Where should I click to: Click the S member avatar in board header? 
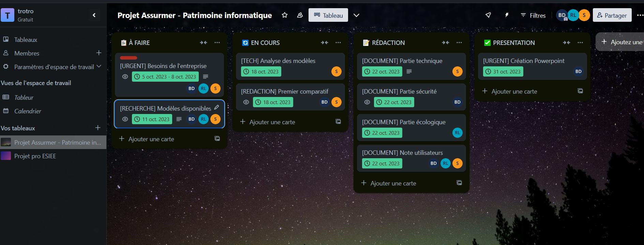pos(584,15)
